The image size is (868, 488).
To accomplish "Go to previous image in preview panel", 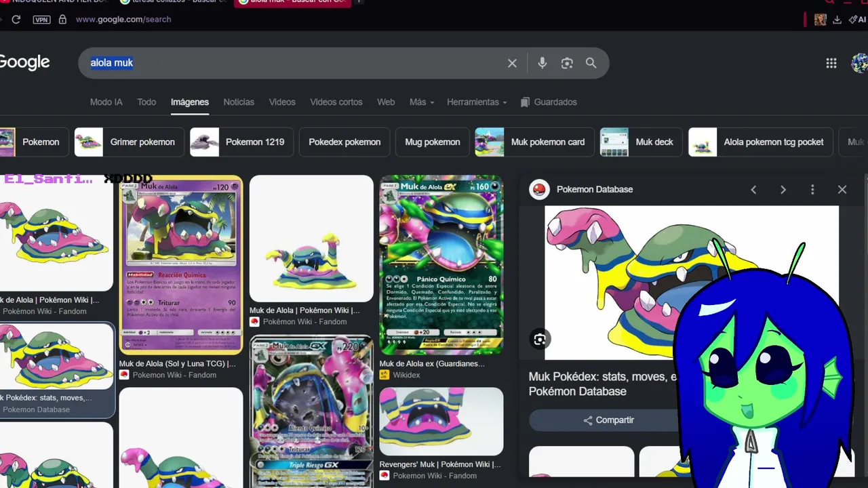I will coord(753,190).
